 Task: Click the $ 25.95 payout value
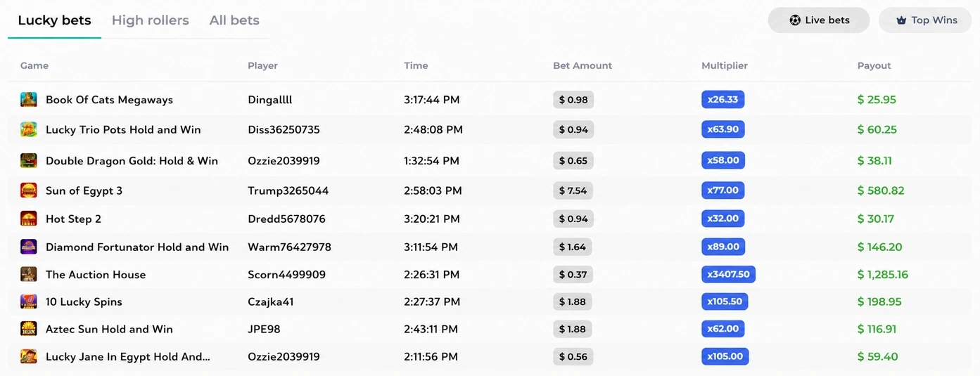[877, 100]
